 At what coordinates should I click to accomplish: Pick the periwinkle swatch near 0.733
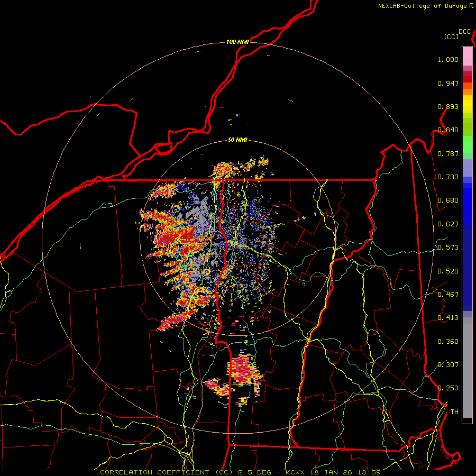click(x=467, y=168)
